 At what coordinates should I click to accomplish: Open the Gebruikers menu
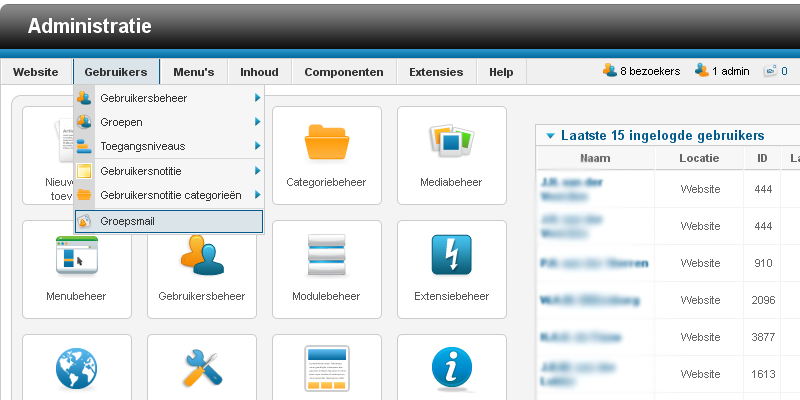point(116,72)
